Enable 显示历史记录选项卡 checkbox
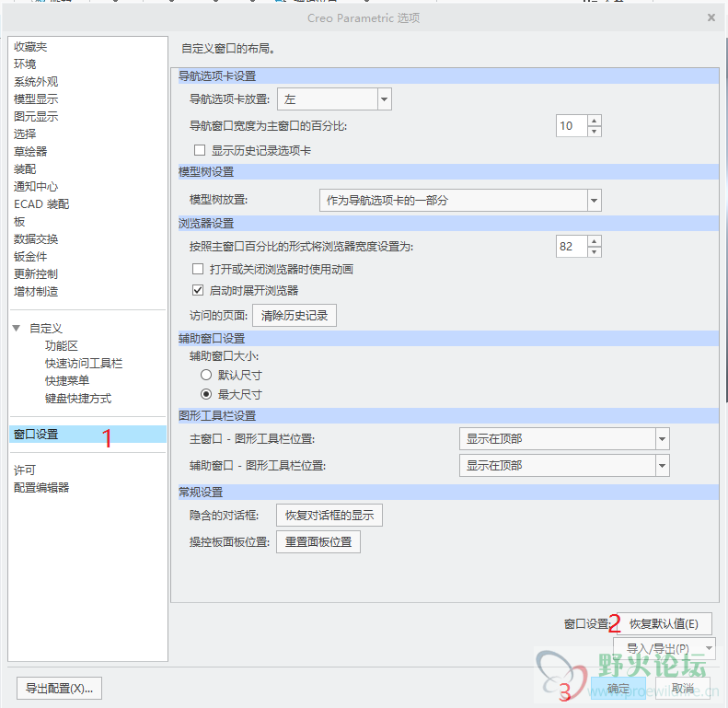 point(200,150)
